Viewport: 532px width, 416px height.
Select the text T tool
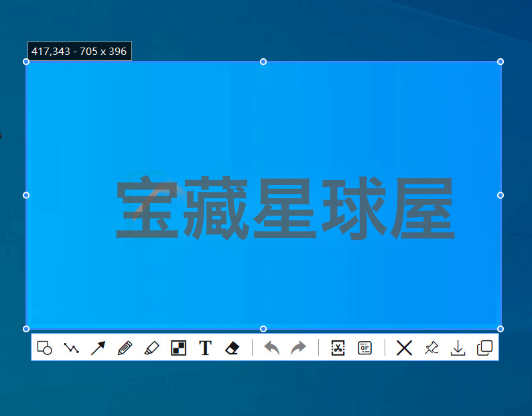click(x=205, y=348)
